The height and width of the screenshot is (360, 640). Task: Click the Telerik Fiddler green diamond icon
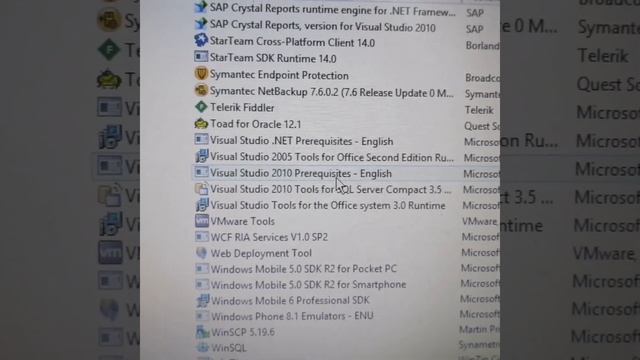(x=201, y=107)
